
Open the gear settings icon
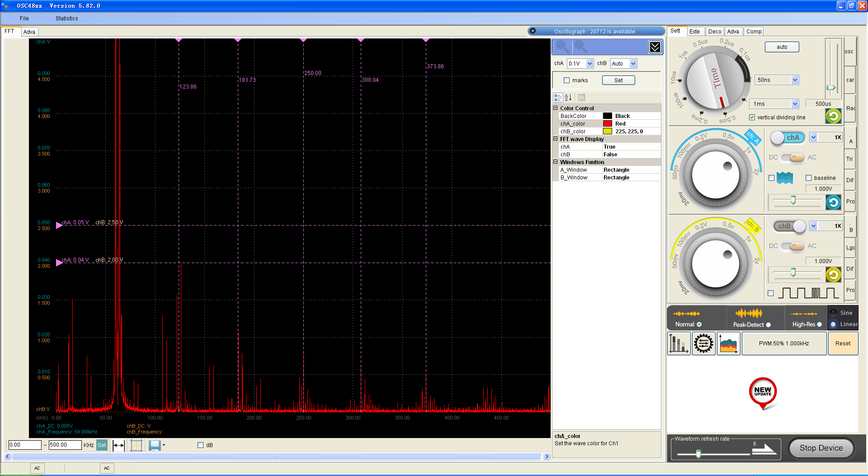click(x=703, y=344)
